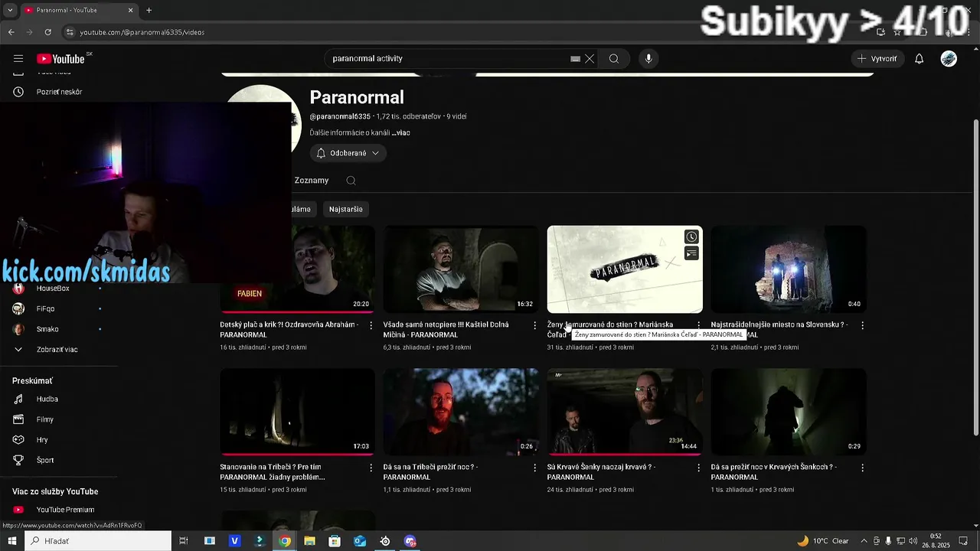Screen dimensions: 980x551
Task: Go to the YouTube home logo
Action: (x=60, y=59)
